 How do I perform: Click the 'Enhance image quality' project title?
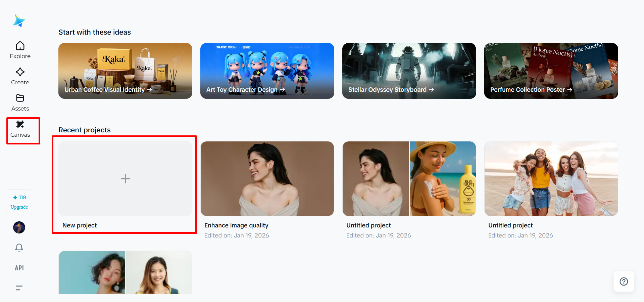pyautogui.click(x=236, y=225)
